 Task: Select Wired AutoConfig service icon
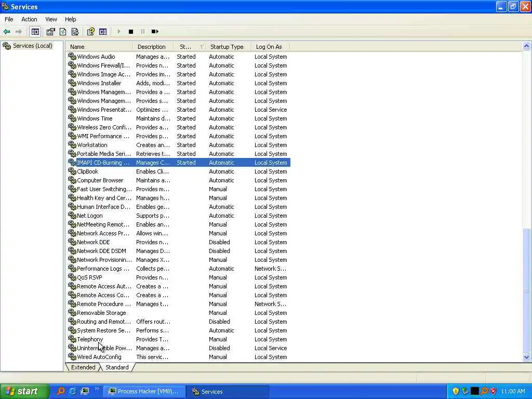(x=72, y=356)
